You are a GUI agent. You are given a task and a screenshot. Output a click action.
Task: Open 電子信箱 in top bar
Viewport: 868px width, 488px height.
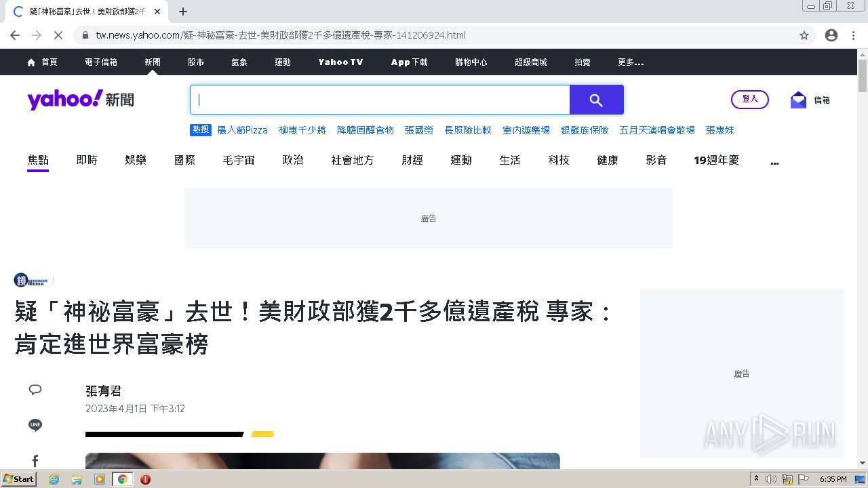tap(101, 62)
